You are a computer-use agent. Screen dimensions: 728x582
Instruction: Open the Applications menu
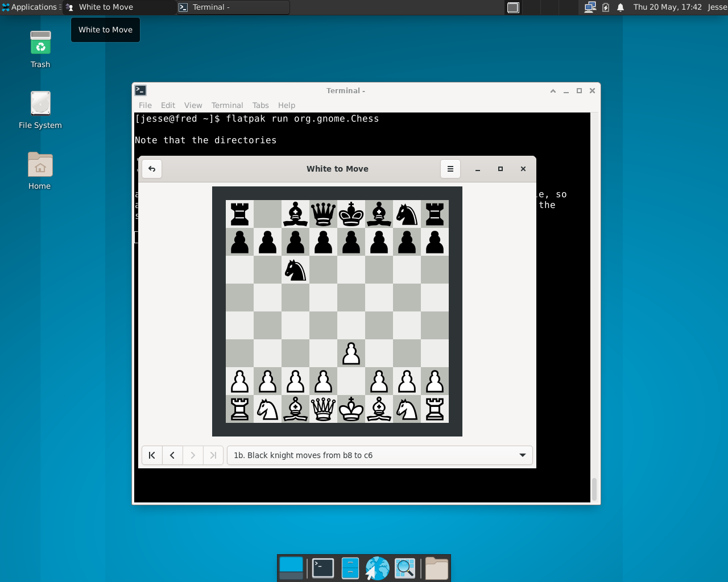click(31, 7)
